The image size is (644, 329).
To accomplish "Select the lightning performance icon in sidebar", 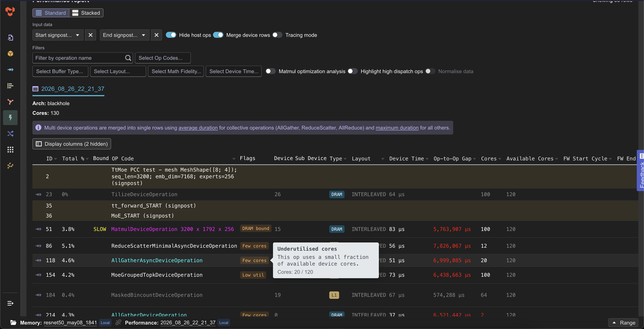I will tap(10, 118).
